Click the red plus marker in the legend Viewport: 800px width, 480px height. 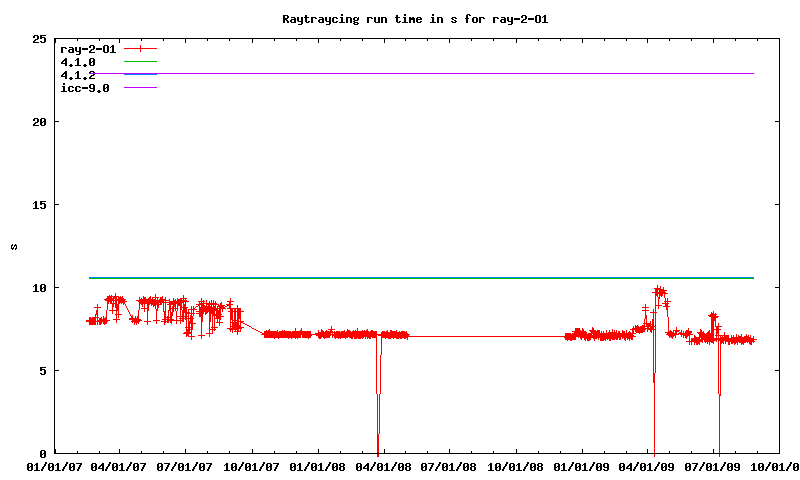point(141,48)
